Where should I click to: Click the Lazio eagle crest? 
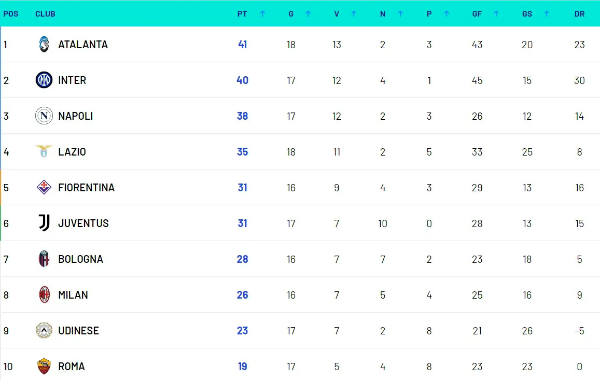pos(44,151)
